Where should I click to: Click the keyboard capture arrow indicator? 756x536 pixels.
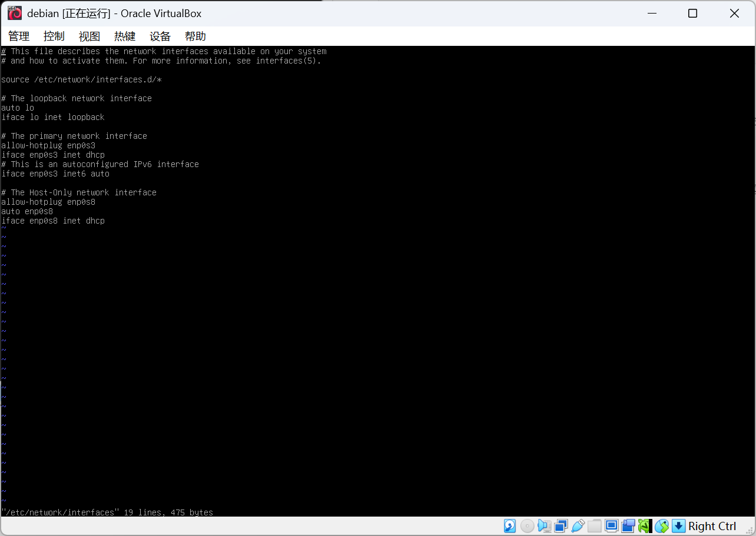pos(679,526)
